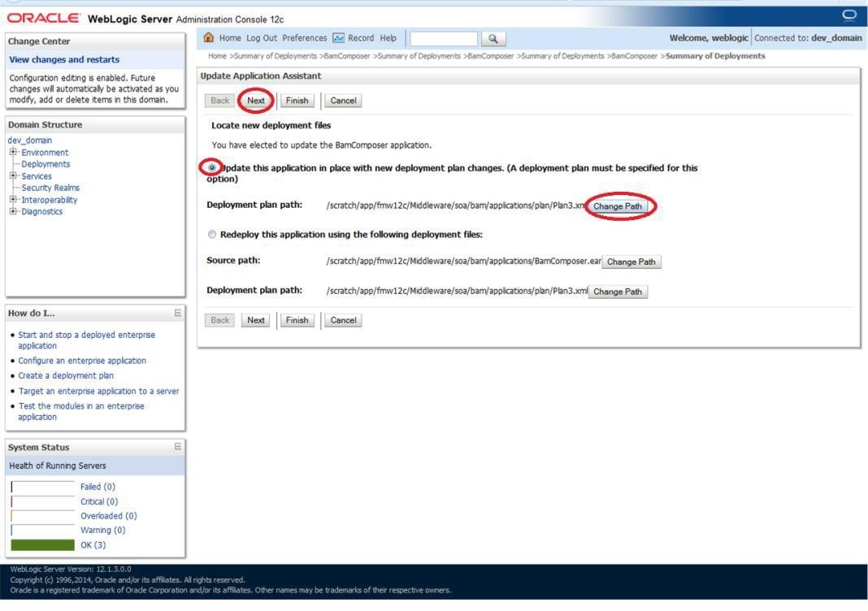Click the Record chart icon
Viewport: 868px width, 611px height.
pyautogui.click(x=338, y=38)
